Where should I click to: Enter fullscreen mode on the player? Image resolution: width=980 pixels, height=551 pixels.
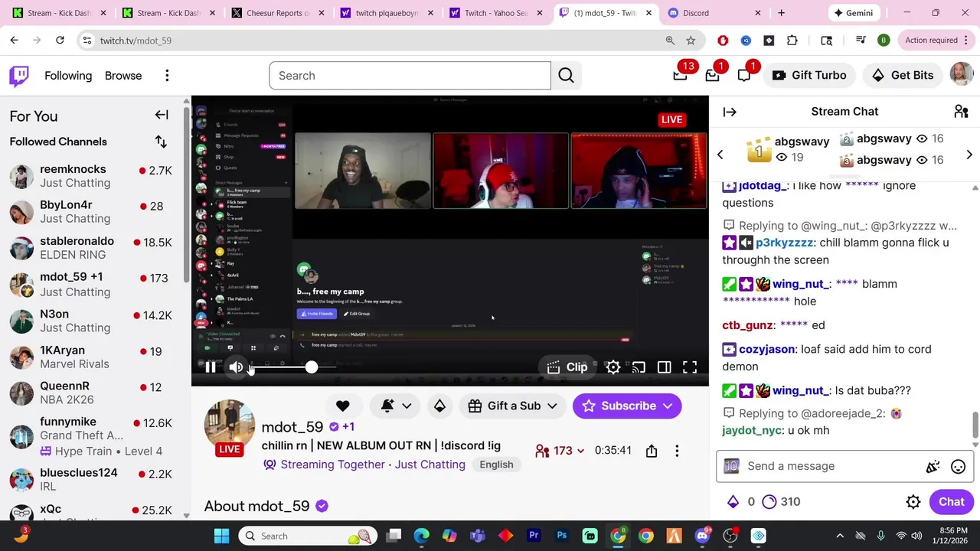coord(690,367)
